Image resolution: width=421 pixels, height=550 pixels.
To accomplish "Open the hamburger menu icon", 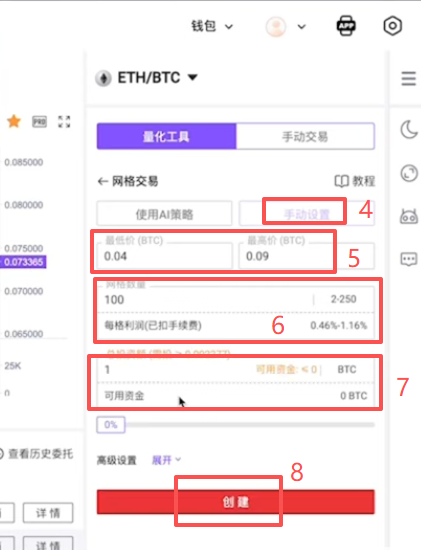I will [x=409, y=78].
